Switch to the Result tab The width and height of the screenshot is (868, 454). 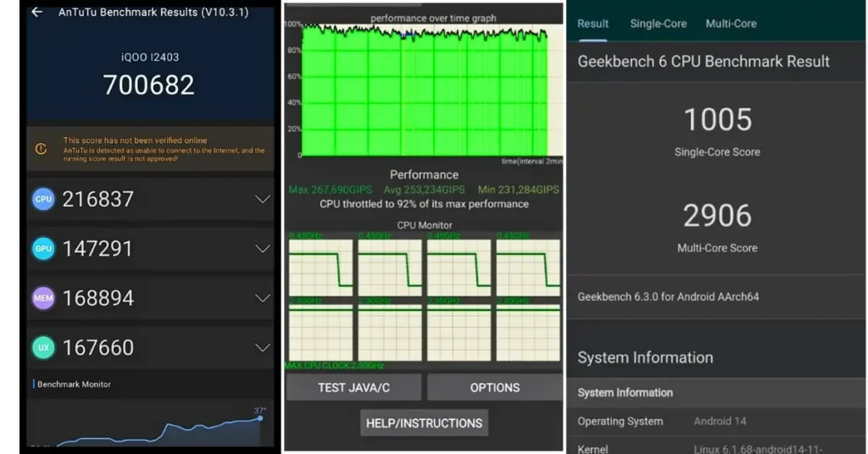(x=593, y=24)
